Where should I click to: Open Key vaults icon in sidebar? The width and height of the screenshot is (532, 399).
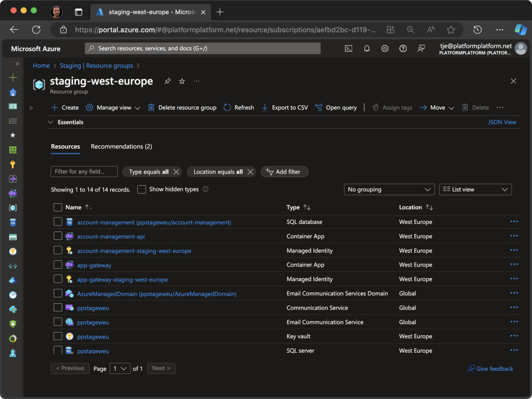[x=13, y=252]
